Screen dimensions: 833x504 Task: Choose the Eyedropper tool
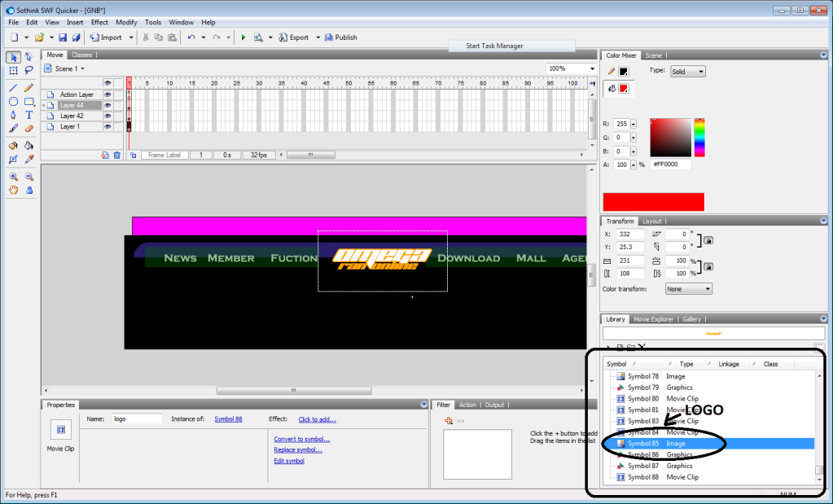point(28,158)
